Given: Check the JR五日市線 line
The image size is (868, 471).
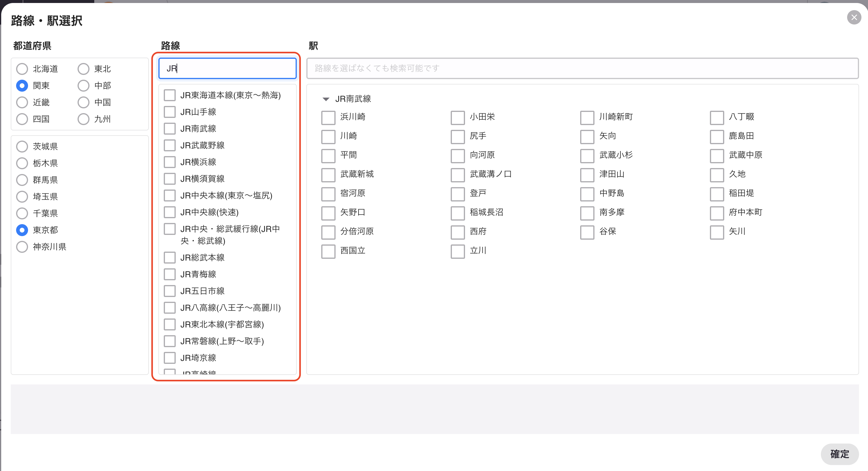Looking at the screenshot, I should (x=169, y=291).
